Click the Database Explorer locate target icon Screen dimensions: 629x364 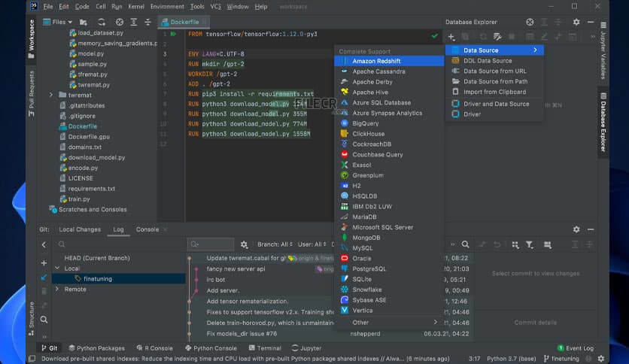click(530, 22)
